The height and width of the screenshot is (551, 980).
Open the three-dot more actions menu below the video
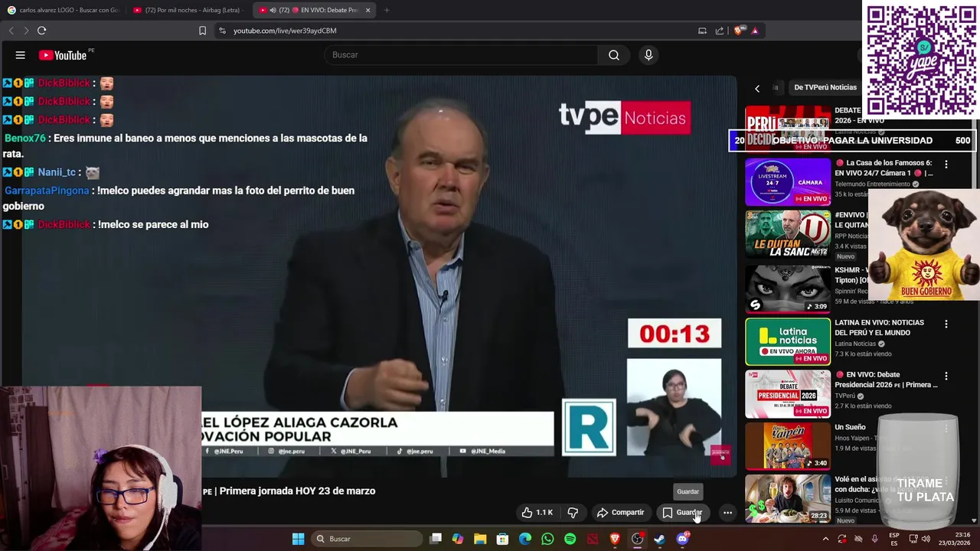pos(728,512)
